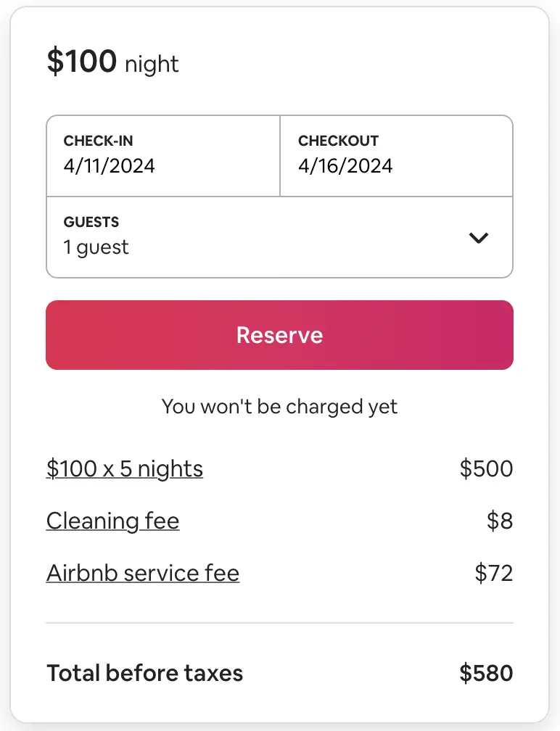This screenshot has width=560, height=731.
Task: Click the word "night" beside the price
Action: coord(152,65)
